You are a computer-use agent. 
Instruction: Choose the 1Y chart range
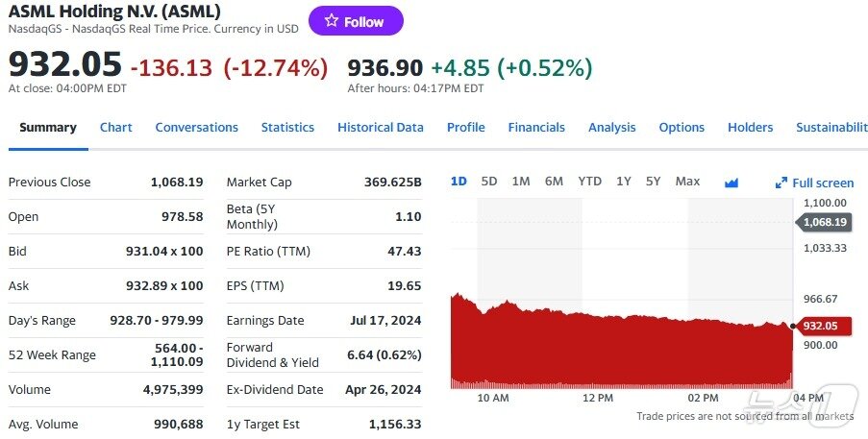coord(624,182)
